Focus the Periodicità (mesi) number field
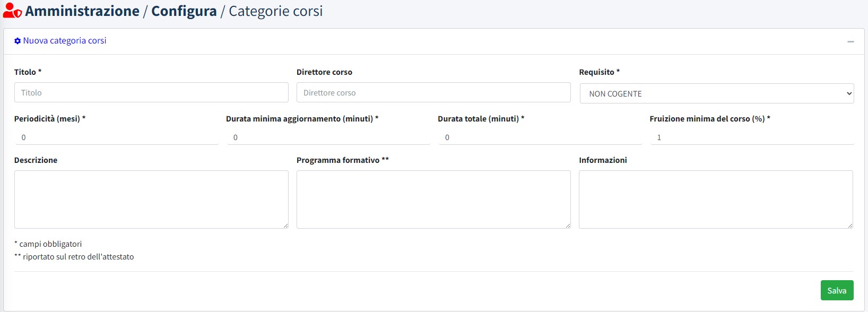Screen dimensions: 868x312 click(117, 137)
